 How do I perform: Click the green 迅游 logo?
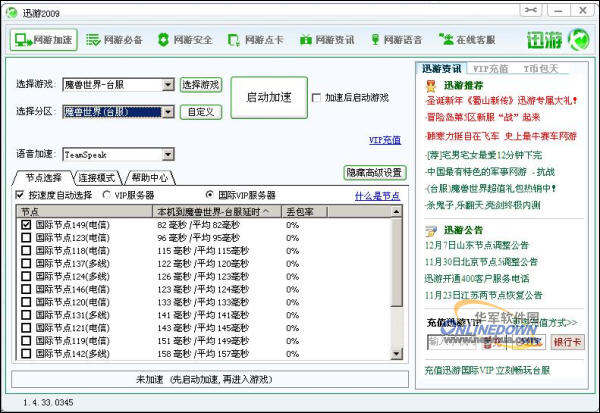coord(557,41)
